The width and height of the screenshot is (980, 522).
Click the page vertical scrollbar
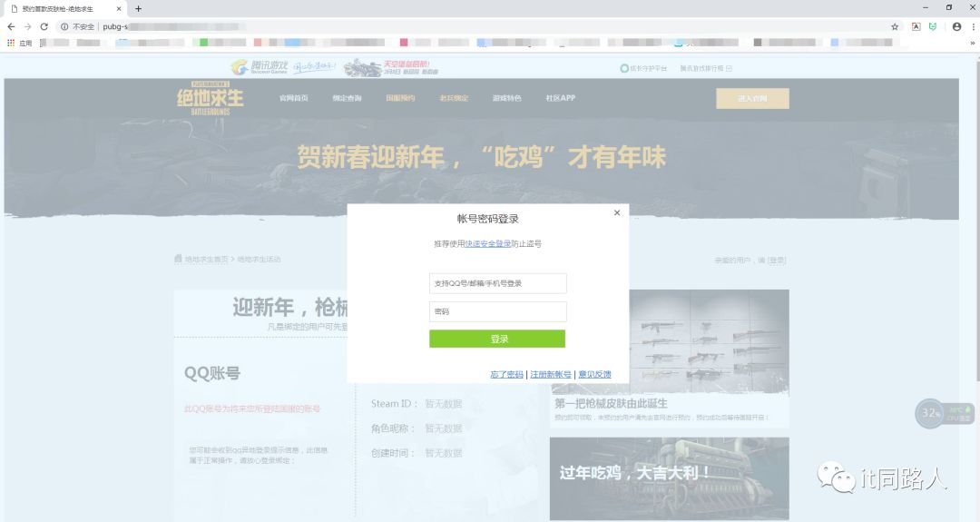(x=977, y=219)
